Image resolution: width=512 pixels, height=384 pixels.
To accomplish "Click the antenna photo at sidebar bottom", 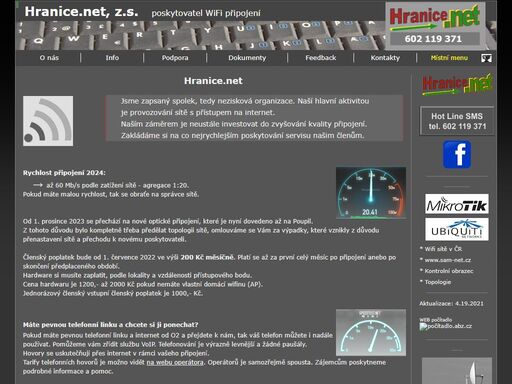I will pos(457,371).
